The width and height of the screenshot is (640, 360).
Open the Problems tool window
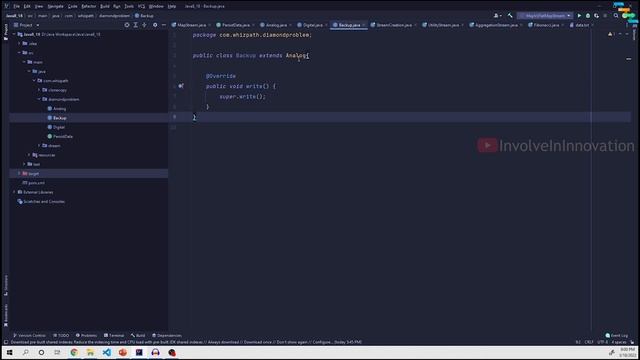pyautogui.click(x=86, y=336)
